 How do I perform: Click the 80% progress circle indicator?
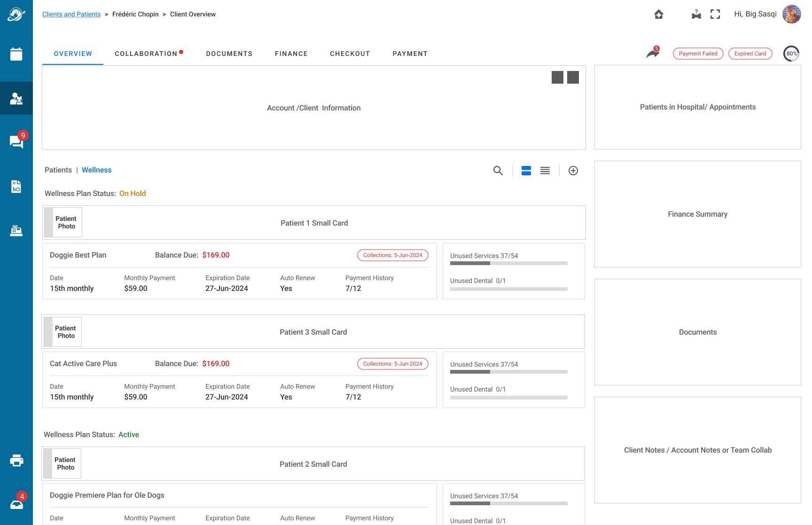pos(791,54)
